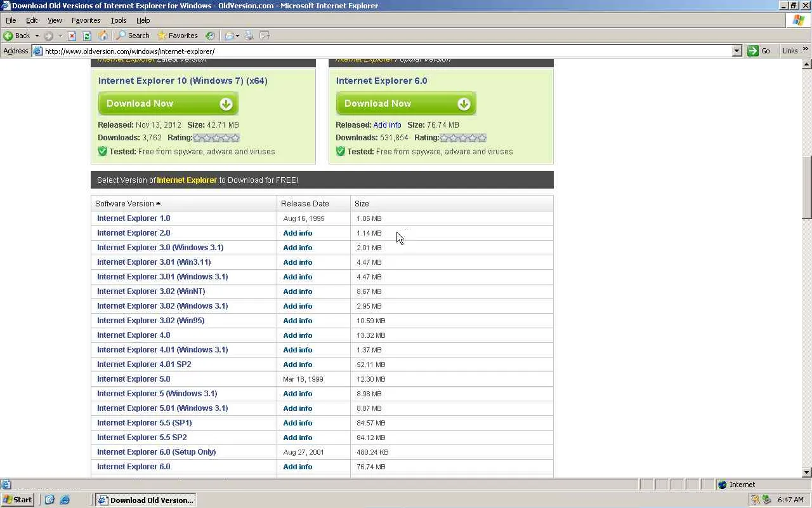Sort the table by the Size column
This screenshot has width=812, height=508.
click(362, 204)
